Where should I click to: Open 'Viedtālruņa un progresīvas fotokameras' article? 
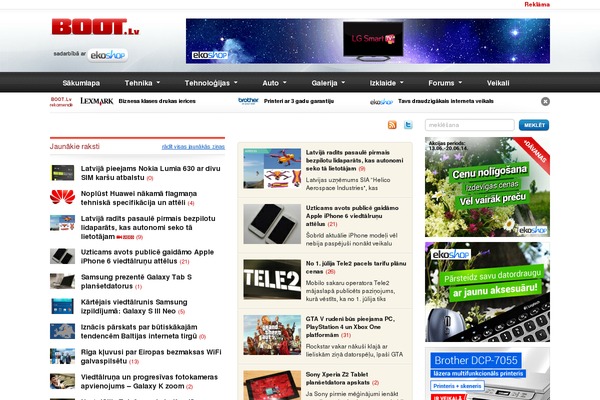149,382
